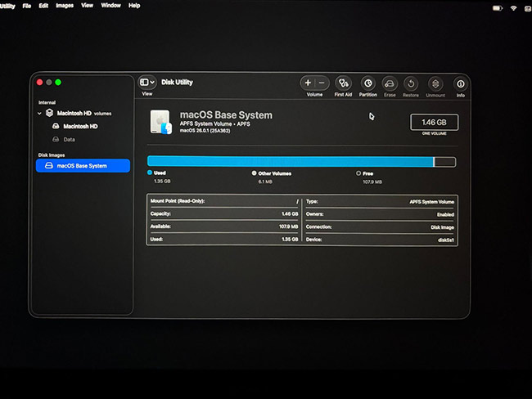Remove a volume with the minus button

coord(322,83)
